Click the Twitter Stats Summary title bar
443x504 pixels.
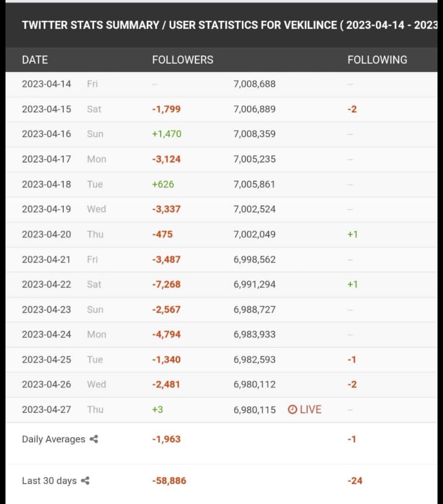(x=221, y=25)
